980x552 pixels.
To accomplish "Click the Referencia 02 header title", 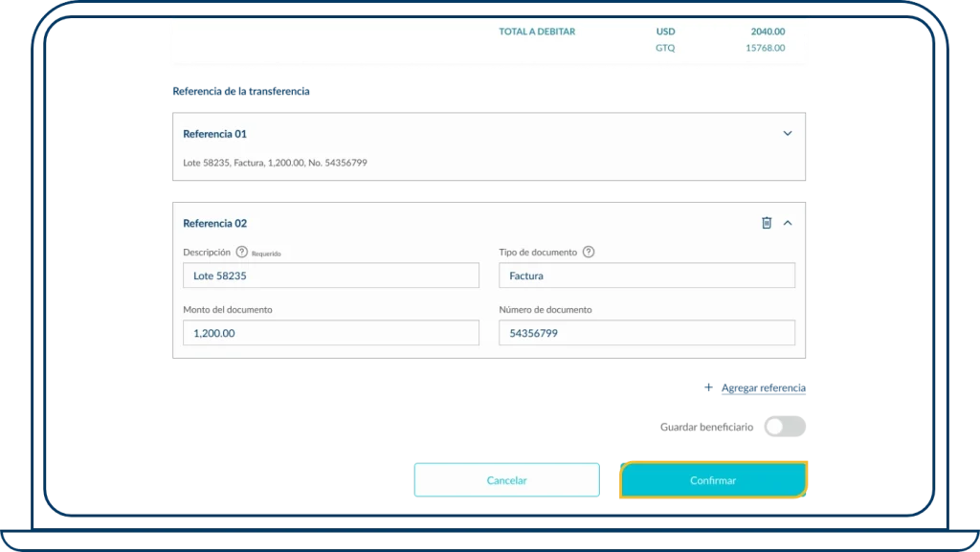I will 214,223.
